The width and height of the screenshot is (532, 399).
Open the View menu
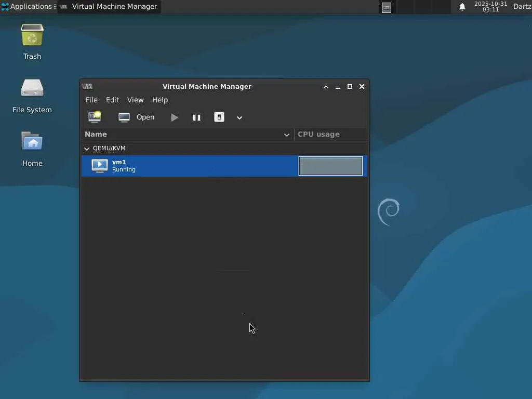point(136,100)
